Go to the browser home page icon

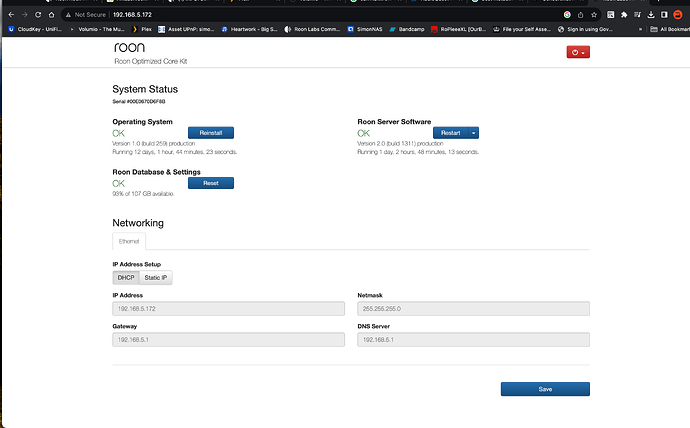pyautogui.click(x=51, y=15)
